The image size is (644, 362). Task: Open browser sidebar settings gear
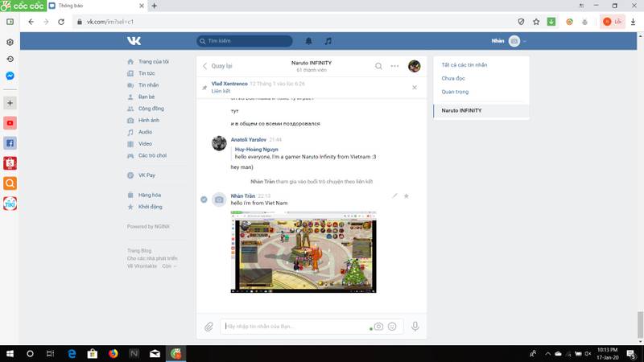[10, 43]
